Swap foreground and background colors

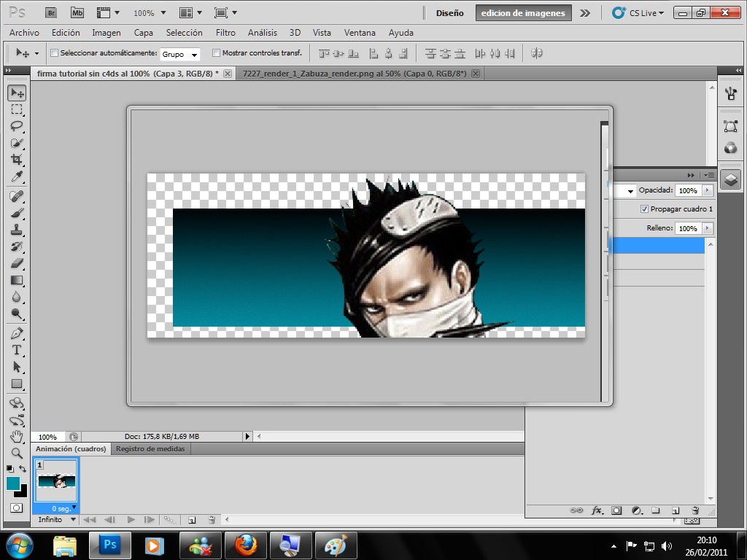23,469
